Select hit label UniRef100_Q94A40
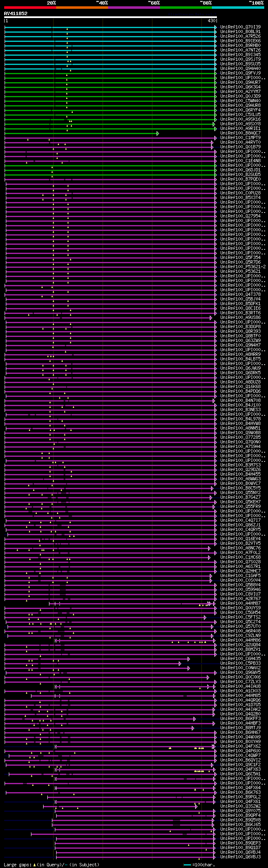268x868 pixels. (x=240, y=68)
